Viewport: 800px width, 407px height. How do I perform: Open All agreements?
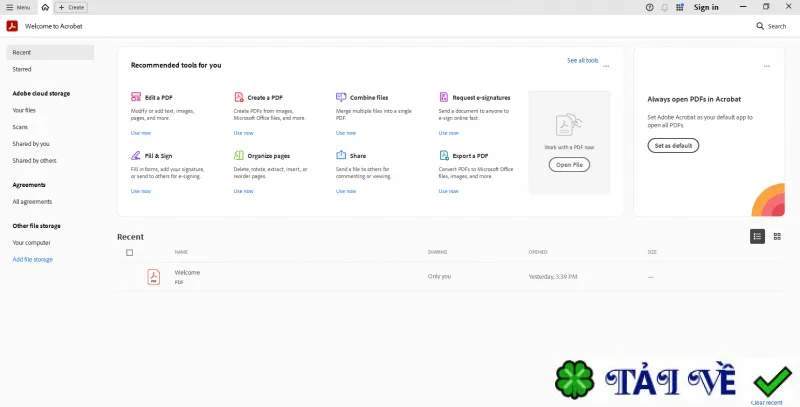click(x=32, y=201)
